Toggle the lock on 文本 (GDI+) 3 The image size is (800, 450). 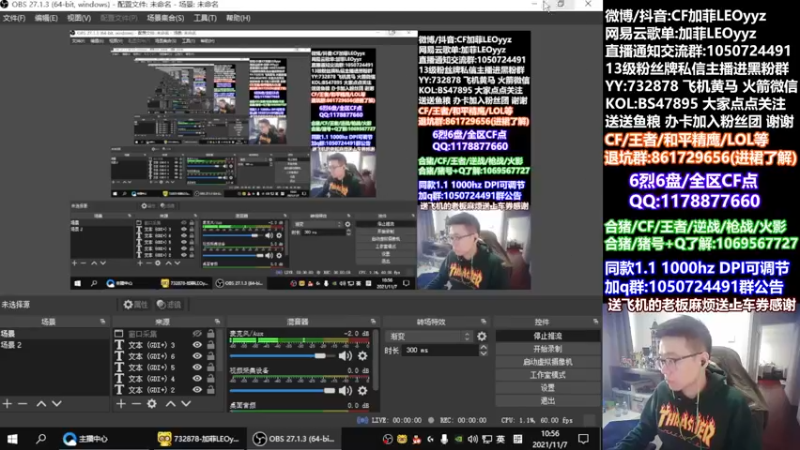[211, 345]
